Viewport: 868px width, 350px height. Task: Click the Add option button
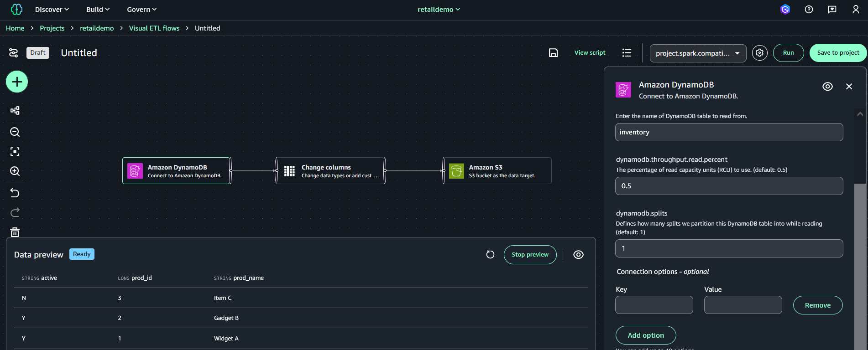tap(646, 335)
